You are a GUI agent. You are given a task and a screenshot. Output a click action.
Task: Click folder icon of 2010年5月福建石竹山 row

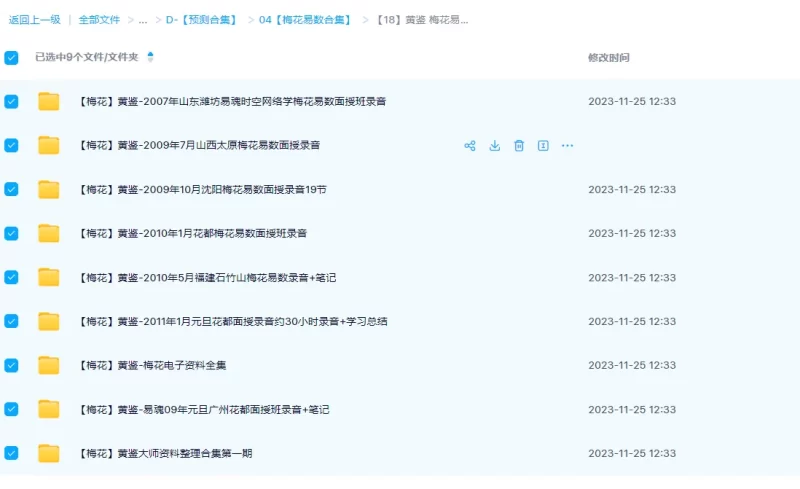point(49,277)
